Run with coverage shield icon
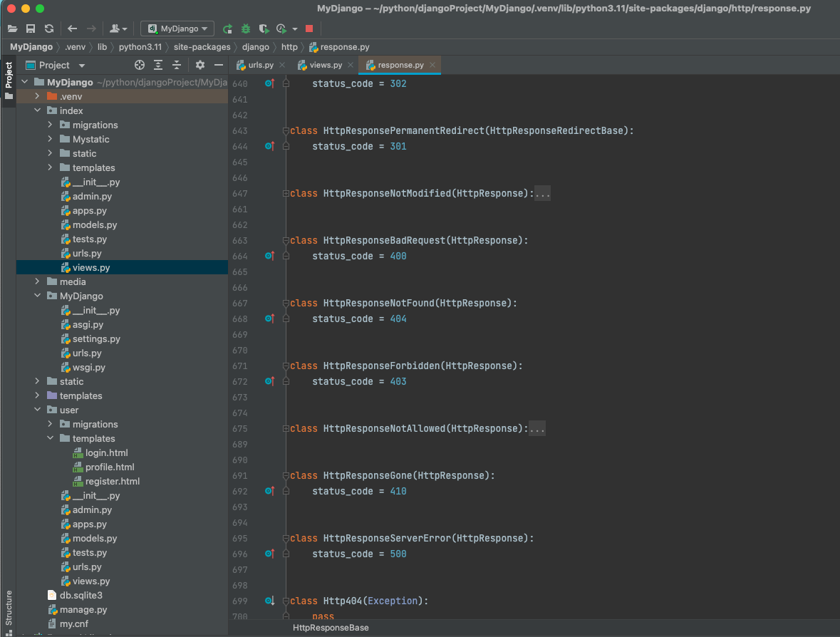The height and width of the screenshot is (637, 840). [x=264, y=29]
